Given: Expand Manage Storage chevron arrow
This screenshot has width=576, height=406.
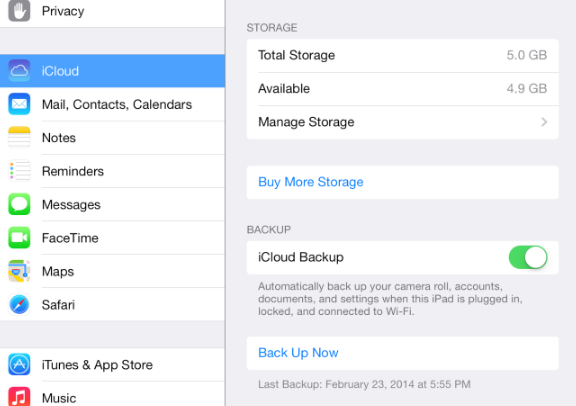Looking at the screenshot, I should click(544, 122).
